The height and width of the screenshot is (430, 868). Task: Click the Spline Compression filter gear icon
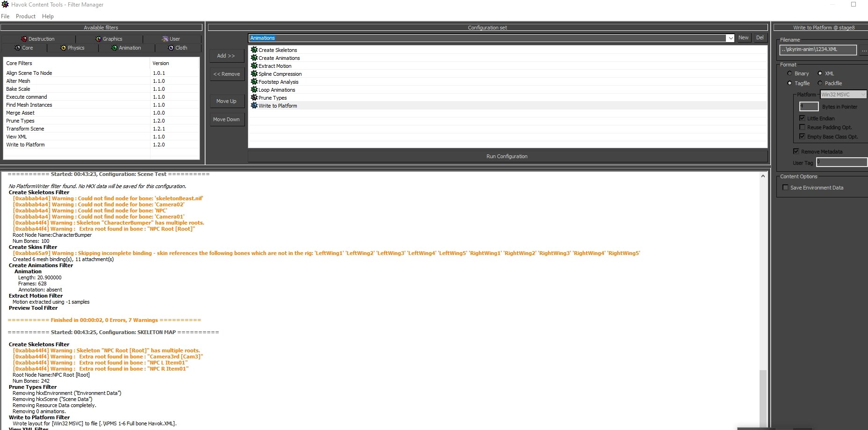tap(254, 73)
